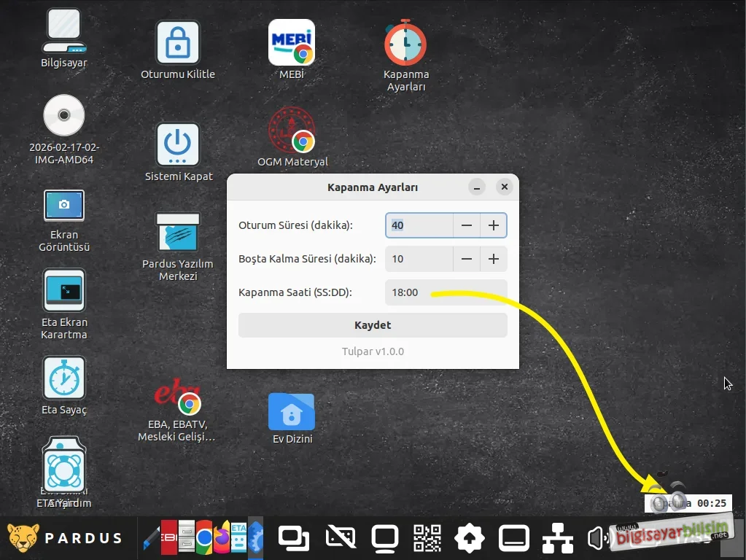Mute sound via taskbar speaker icon
Screen dimensions: 746x560
598,539
